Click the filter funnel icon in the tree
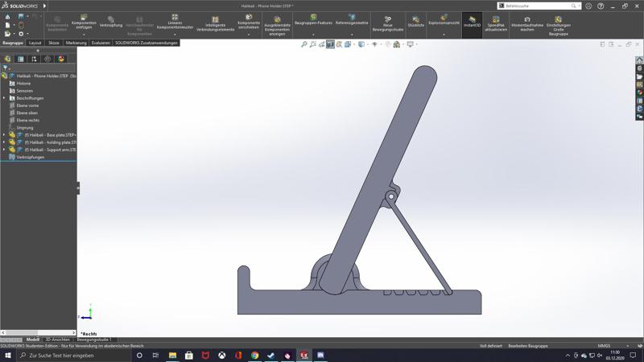This screenshot has height=362, width=644. click(6, 68)
